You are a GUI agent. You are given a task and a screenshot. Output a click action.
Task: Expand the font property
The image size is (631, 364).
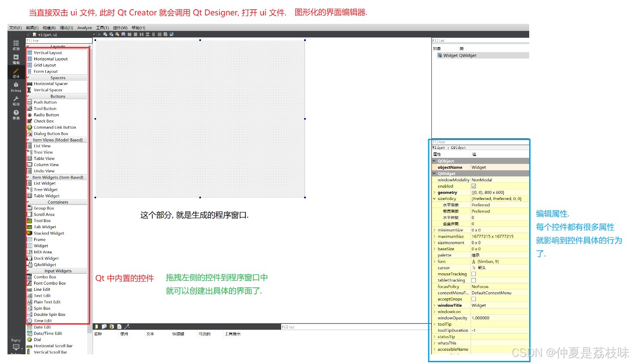tap(434, 261)
